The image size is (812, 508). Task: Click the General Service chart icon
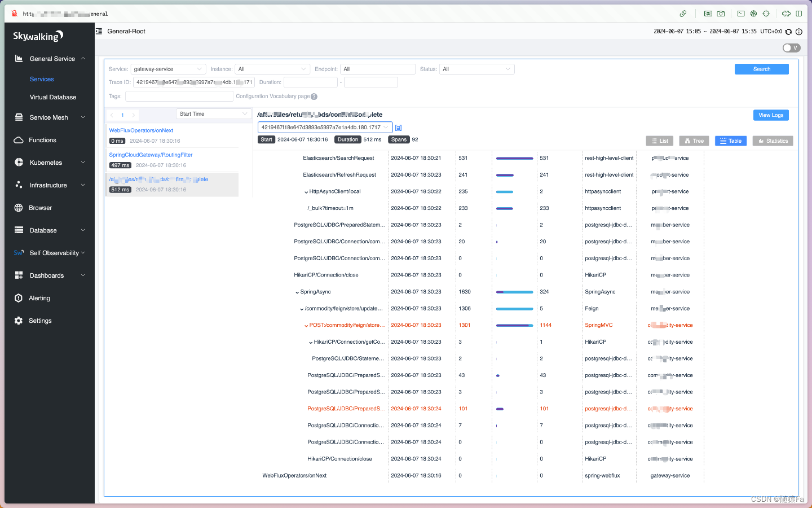(x=19, y=58)
